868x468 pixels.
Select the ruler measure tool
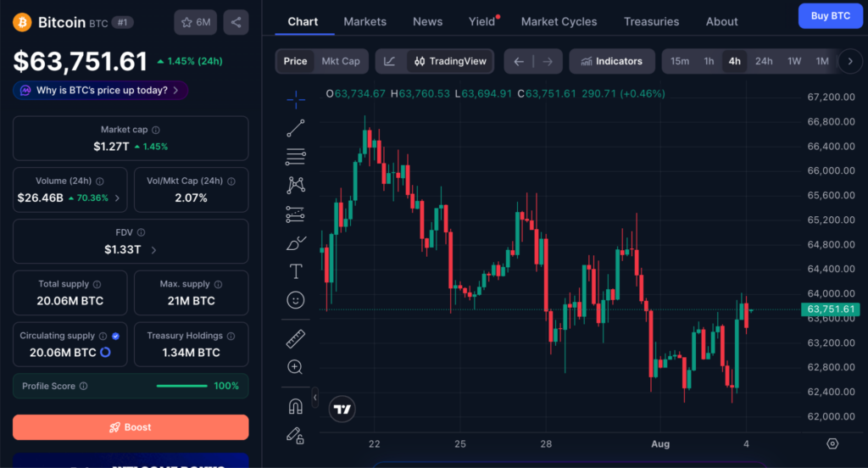point(296,338)
